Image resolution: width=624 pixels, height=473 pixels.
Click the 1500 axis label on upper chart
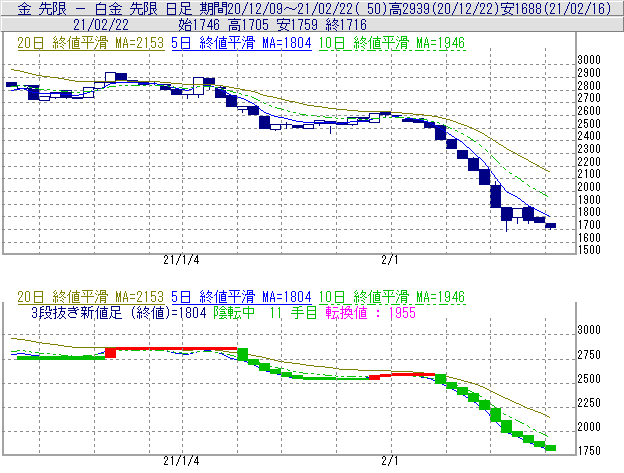click(x=589, y=250)
